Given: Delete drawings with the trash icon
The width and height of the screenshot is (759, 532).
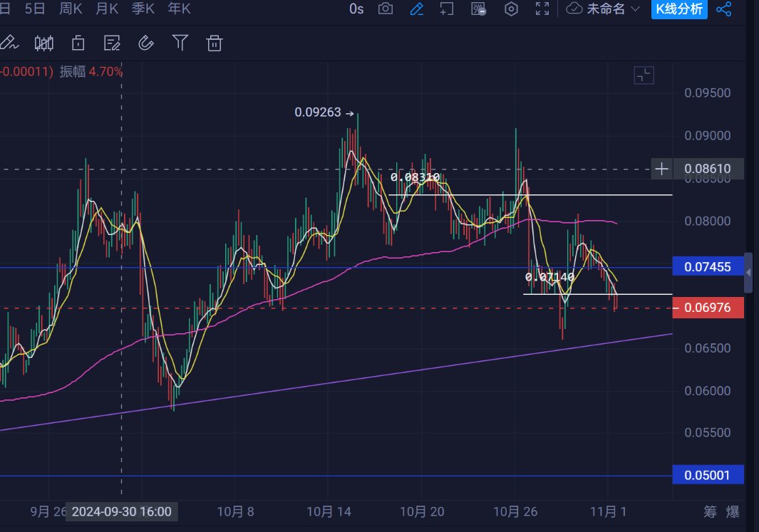Looking at the screenshot, I should click(x=214, y=43).
